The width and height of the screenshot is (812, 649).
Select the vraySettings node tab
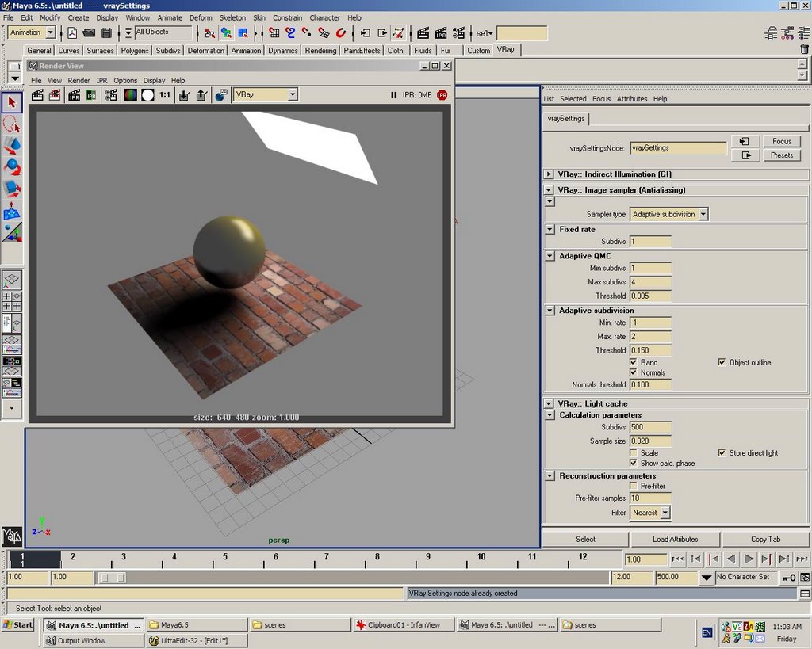click(566, 119)
